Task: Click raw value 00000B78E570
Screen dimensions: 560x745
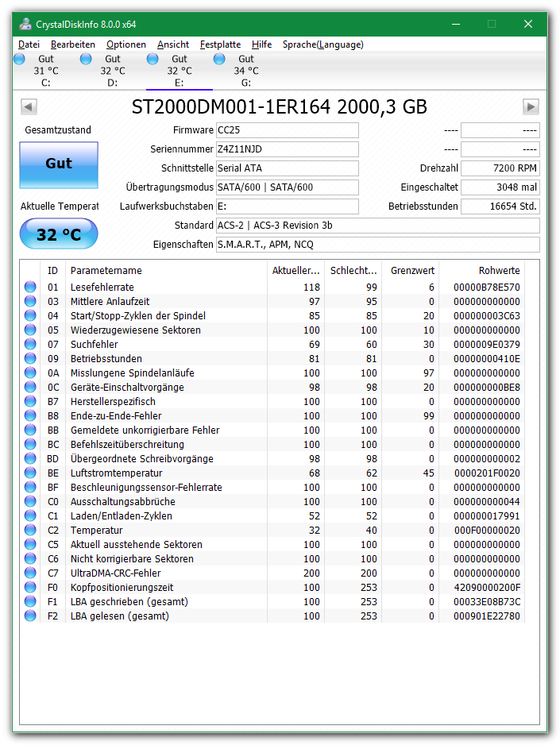Action: tap(486, 287)
